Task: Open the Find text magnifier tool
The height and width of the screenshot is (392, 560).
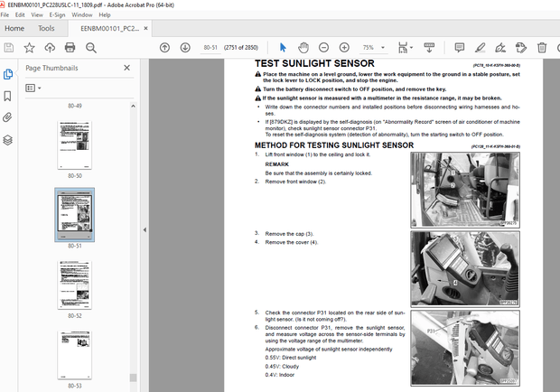Action: click(x=91, y=48)
